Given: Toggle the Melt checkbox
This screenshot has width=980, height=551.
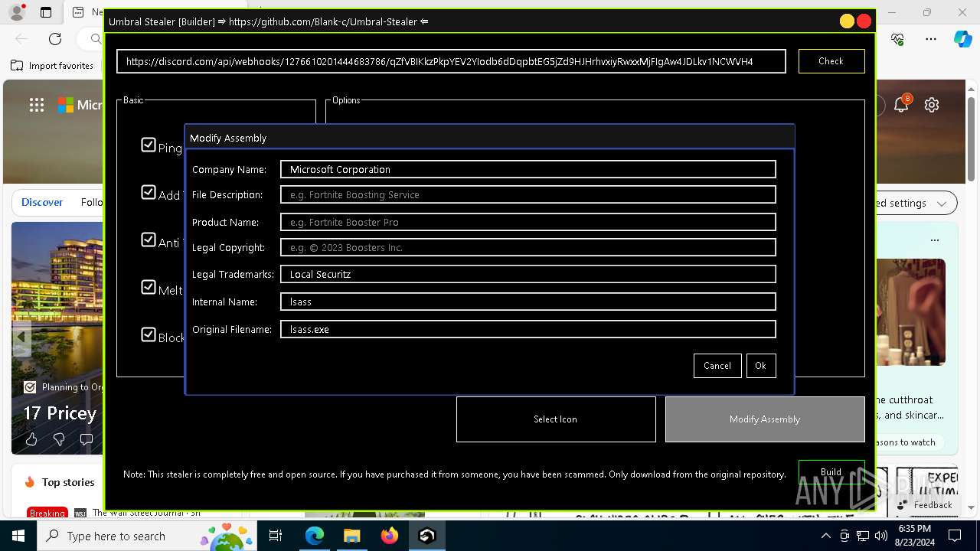Looking at the screenshot, I should [149, 287].
